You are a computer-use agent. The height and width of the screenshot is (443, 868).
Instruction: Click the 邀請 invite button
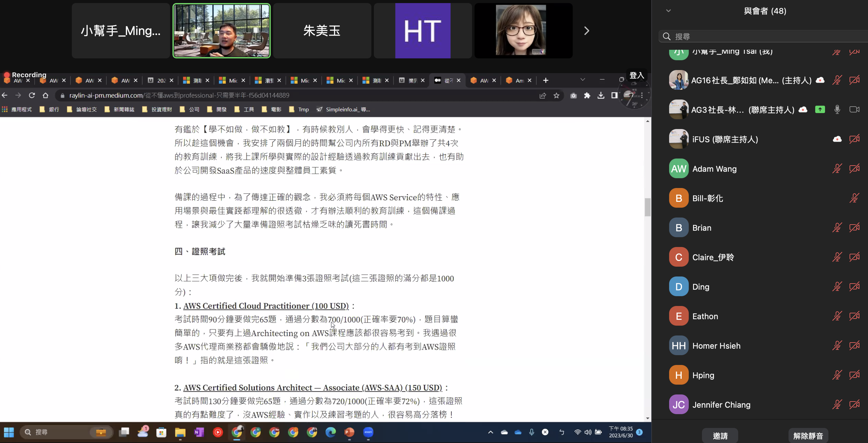click(x=720, y=436)
